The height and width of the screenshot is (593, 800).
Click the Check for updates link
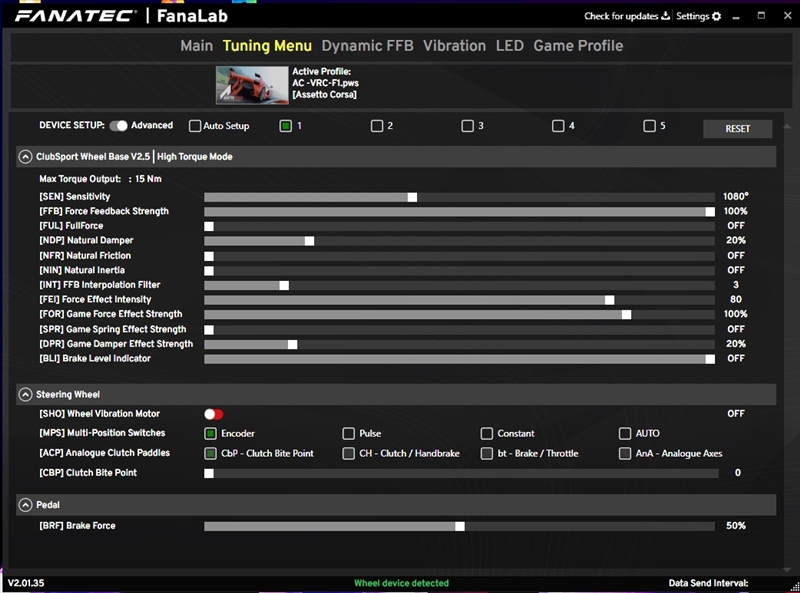(x=621, y=17)
